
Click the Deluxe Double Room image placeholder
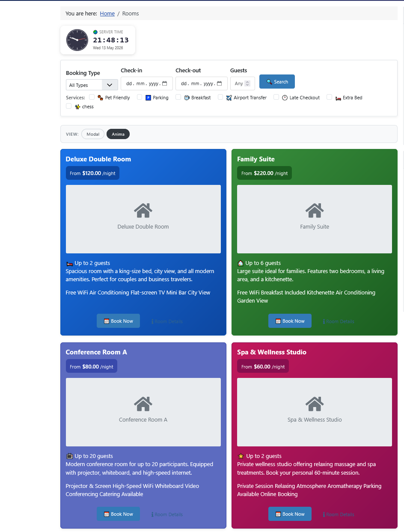pos(143,219)
